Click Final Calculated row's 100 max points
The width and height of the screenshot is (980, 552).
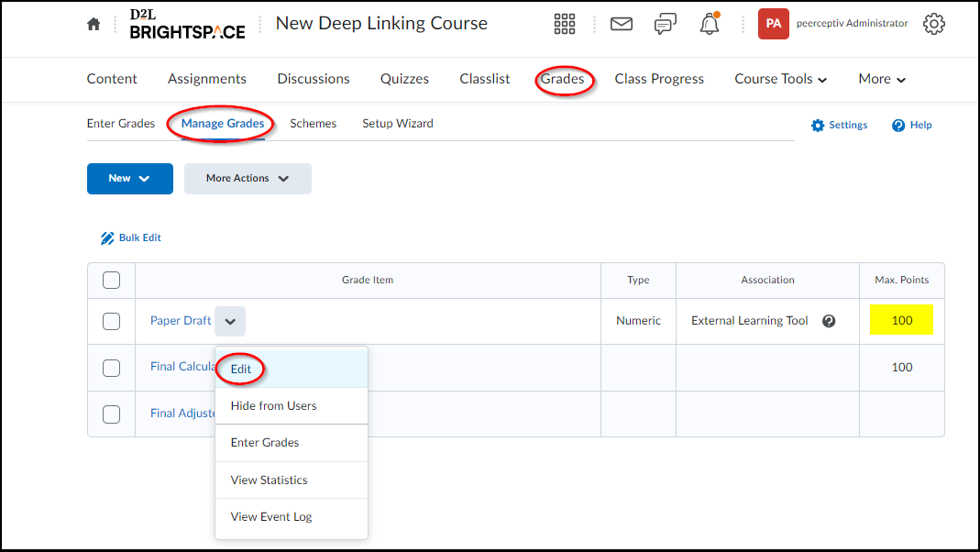pyautogui.click(x=901, y=367)
